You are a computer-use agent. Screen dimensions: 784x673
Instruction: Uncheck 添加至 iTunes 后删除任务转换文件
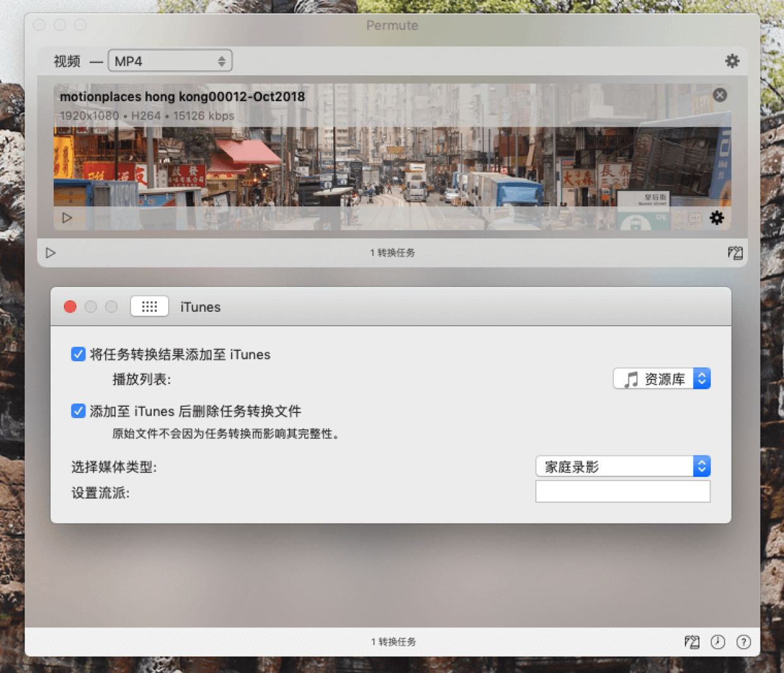(78, 411)
